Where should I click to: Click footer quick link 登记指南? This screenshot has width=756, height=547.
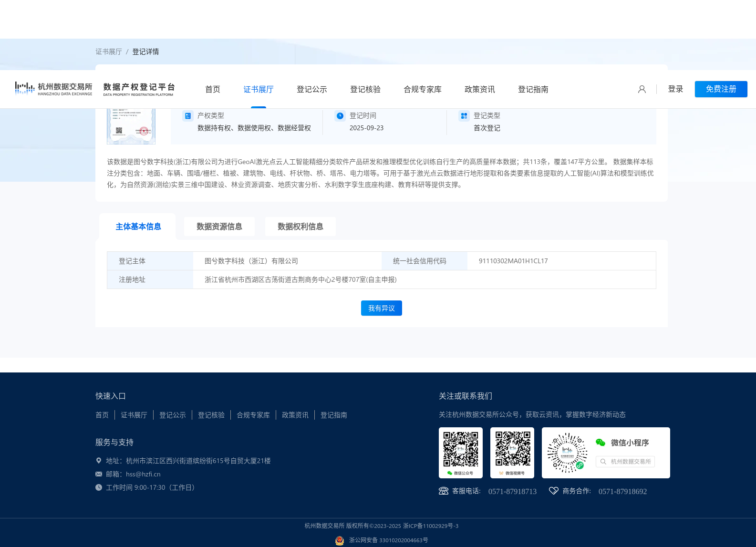(334, 415)
